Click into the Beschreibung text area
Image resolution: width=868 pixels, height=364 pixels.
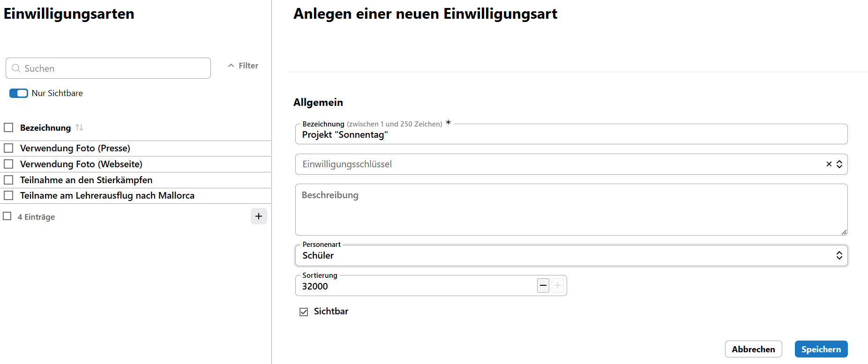(571, 209)
